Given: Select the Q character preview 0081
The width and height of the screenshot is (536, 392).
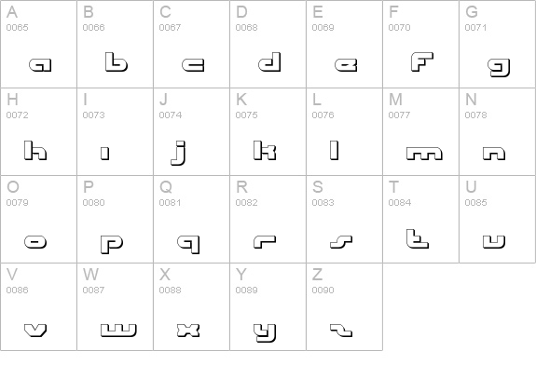Looking at the screenshot, I should pyautogui.click(x=188, y=245).
